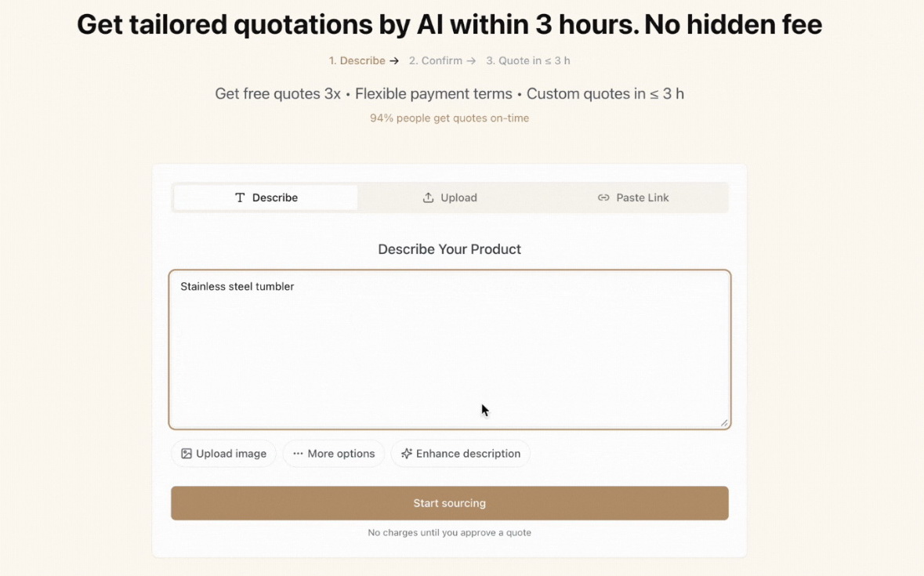Switch to the Upload tab
This screenshot has height=576, width=924.
point(450,198)
